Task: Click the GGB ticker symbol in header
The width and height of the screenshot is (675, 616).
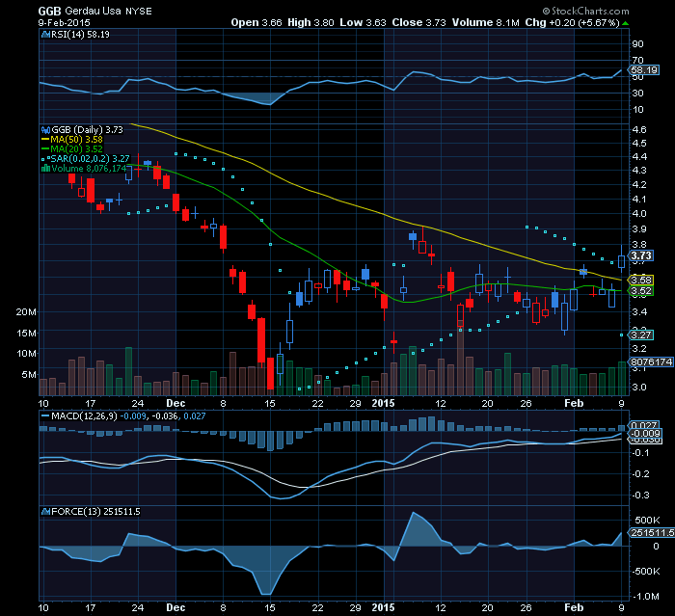Action: [x=49, y=11]
